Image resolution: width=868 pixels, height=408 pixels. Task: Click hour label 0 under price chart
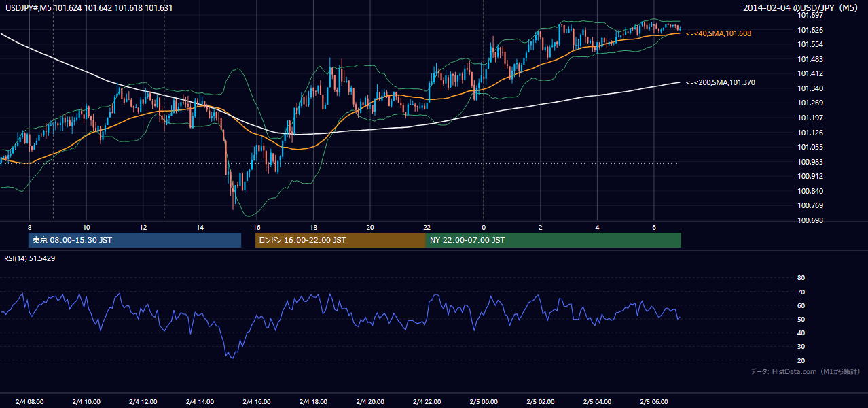[x=484, y=227]
